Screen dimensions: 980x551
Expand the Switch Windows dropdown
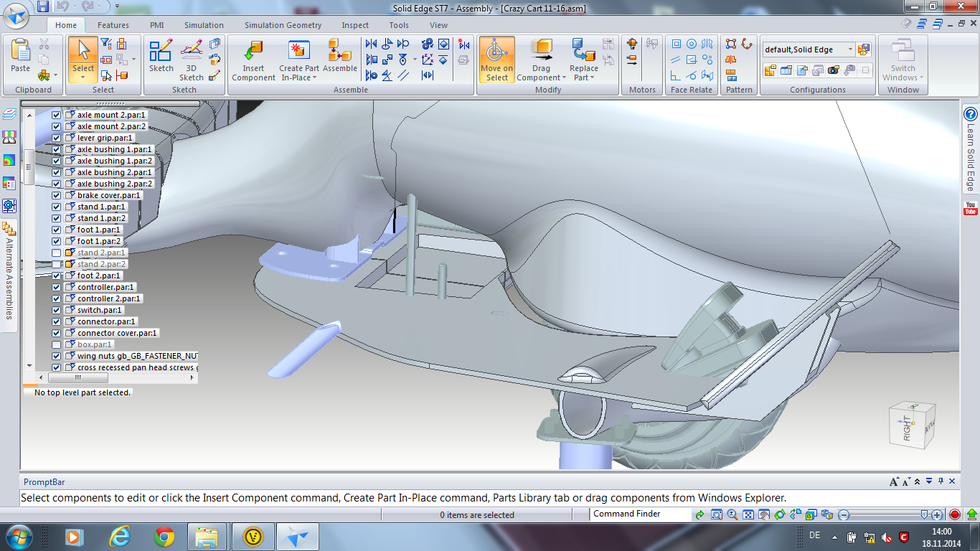tap(920, 77)
